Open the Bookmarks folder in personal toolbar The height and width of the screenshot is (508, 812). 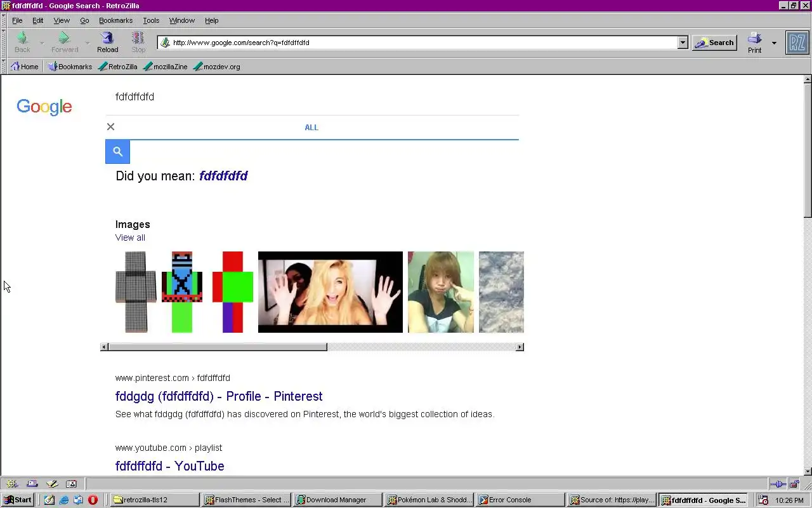[x=70, y=66]
